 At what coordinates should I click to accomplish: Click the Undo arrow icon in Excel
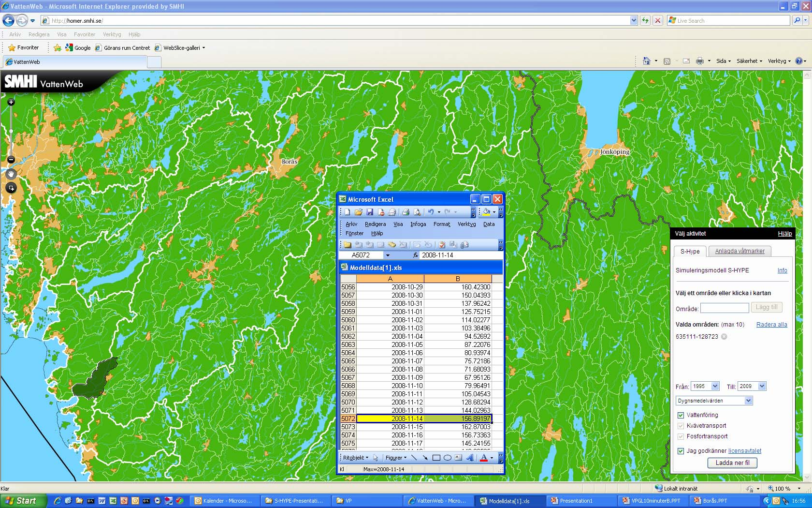click(431, 212)
